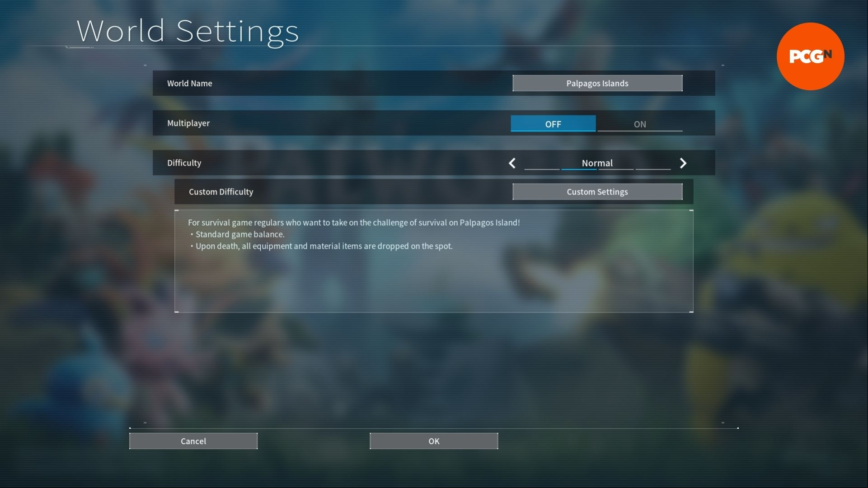Confirm world settings with OK
This screenshot has height=488, width=868.
click(434, 441)
